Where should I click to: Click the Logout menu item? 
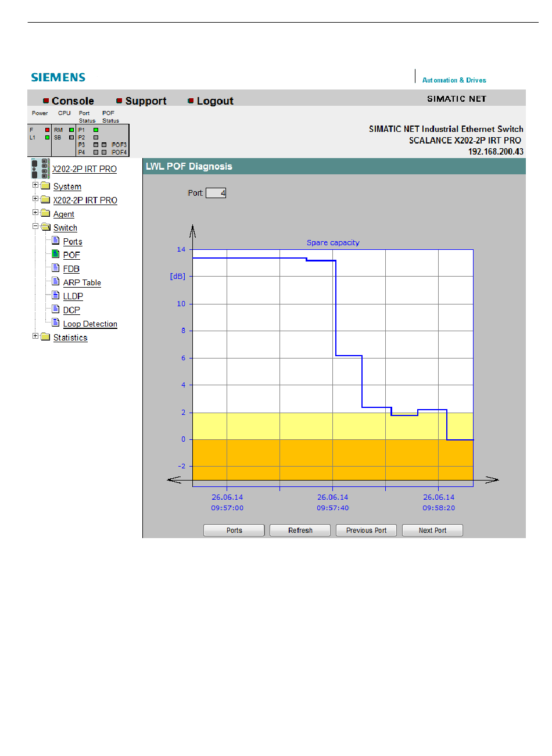coord(215,101)
